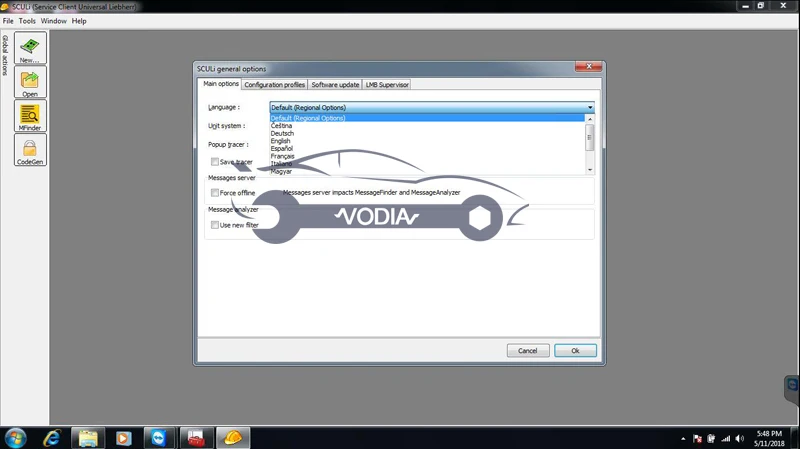800x449 pixels.
Task: Open Windows Explorer folder in taskbar
Action: 88,438
